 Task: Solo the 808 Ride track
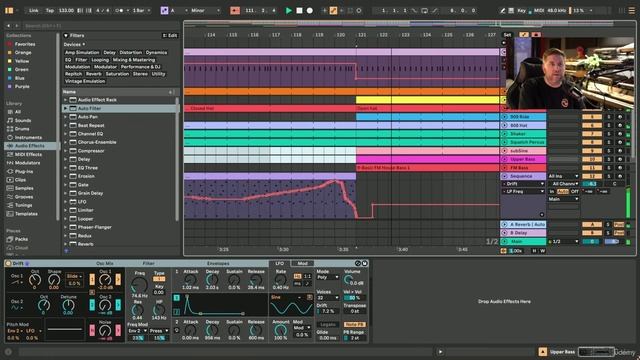(609, 117)
